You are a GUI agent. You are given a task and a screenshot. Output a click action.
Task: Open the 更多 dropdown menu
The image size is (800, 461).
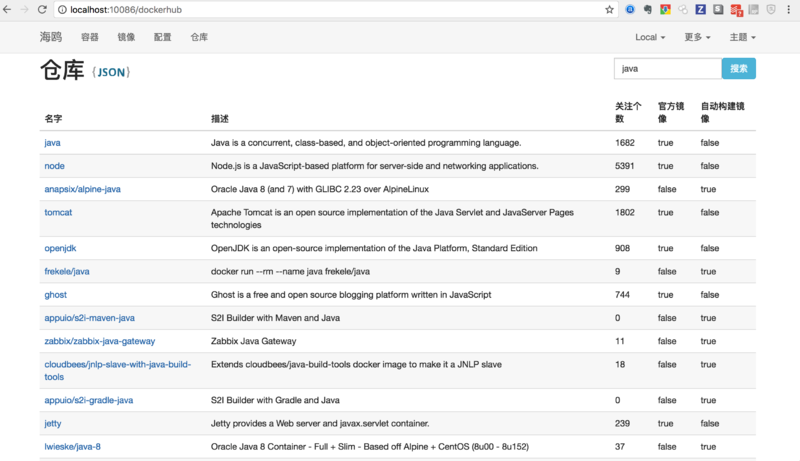(697, 37)
